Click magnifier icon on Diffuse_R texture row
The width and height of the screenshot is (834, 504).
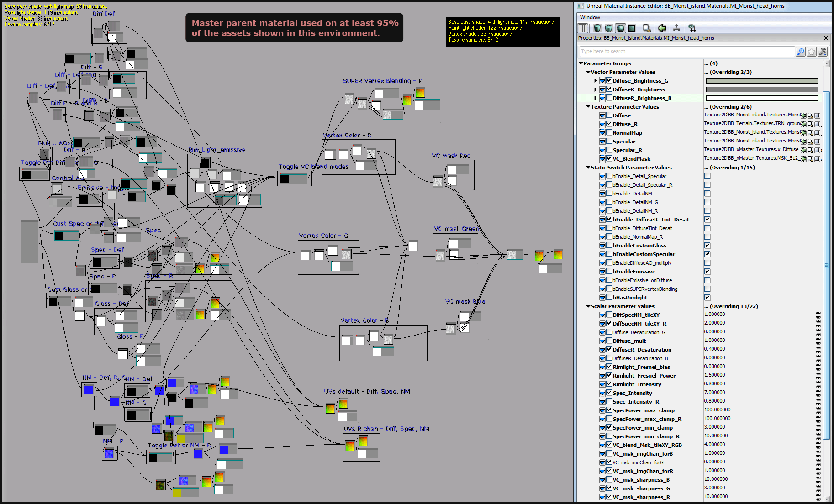(810, 124)
